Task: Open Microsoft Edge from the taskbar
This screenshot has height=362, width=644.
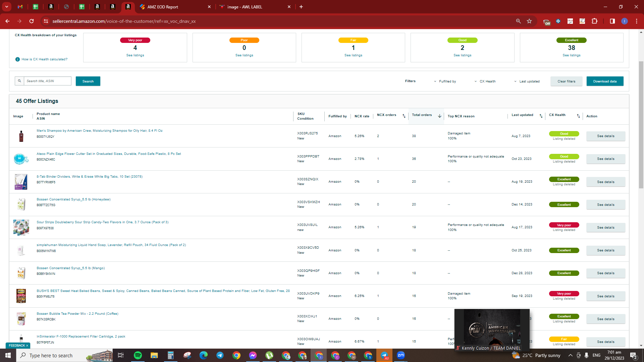Action: click(204, 355)
